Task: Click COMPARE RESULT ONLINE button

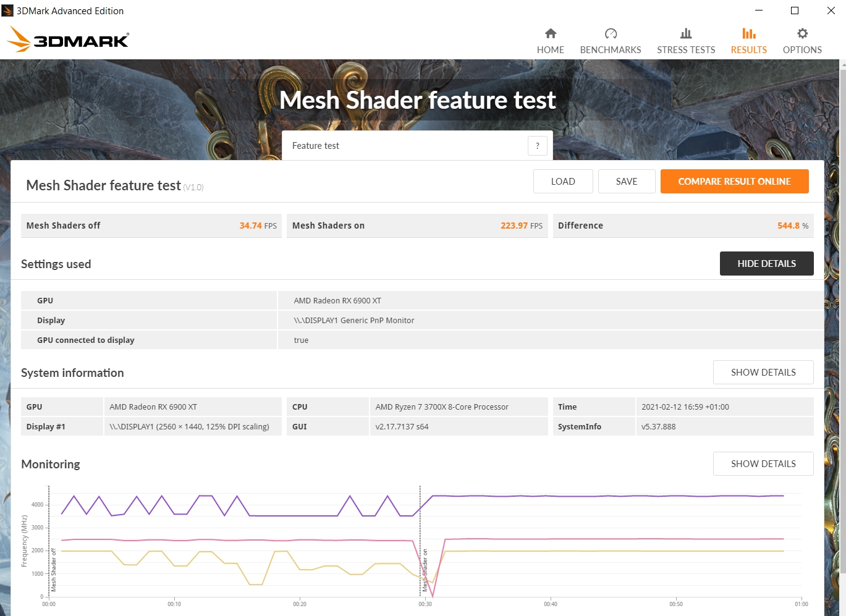Action: point(734,181)
